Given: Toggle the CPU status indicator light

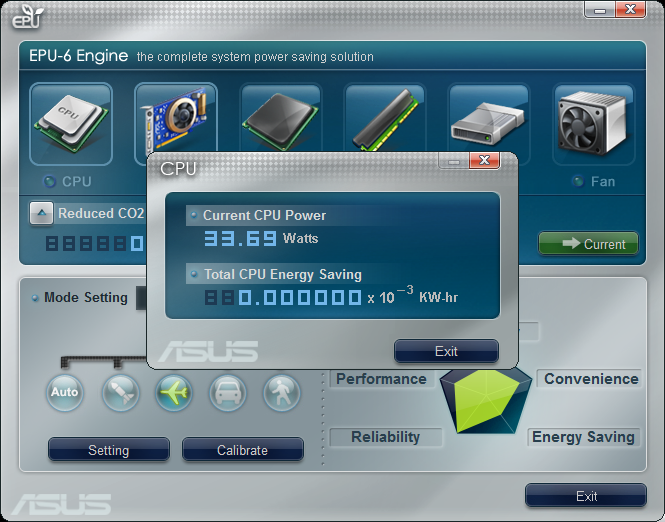Looking at the screenshot, I should 50,181.
